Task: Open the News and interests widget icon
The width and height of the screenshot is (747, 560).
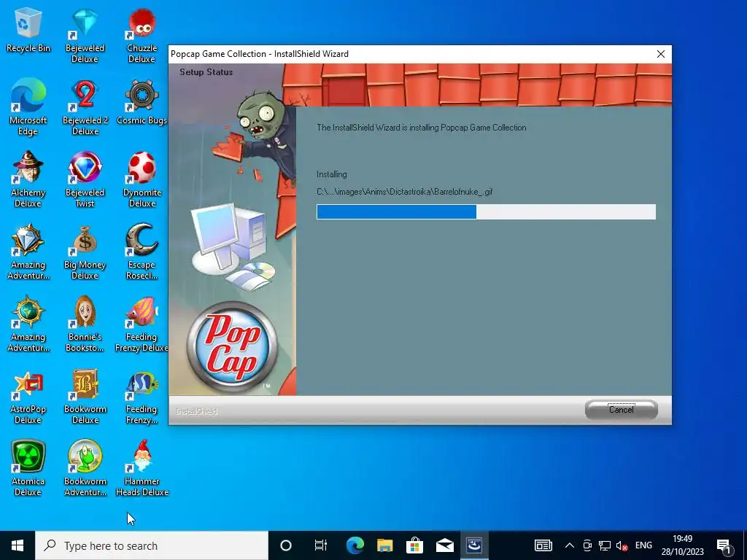Action: click(543, 545)
